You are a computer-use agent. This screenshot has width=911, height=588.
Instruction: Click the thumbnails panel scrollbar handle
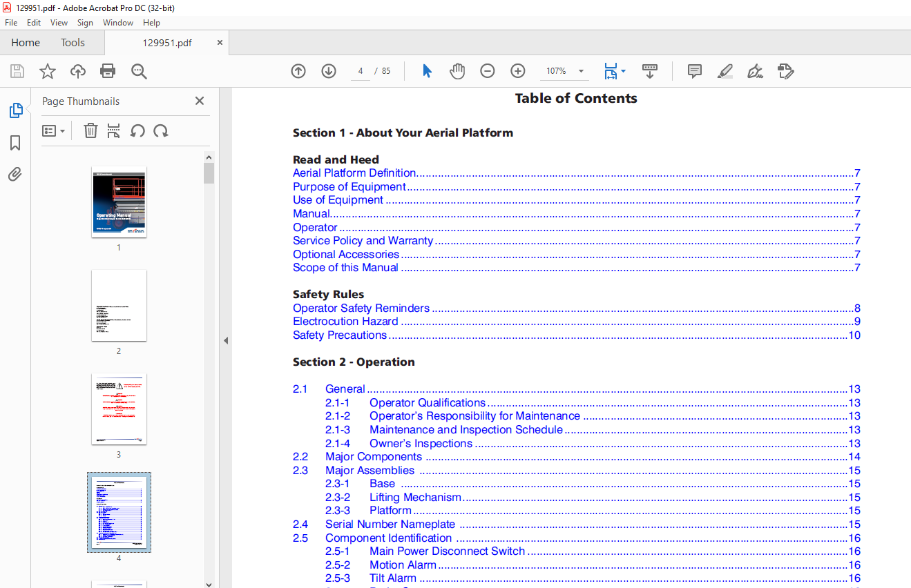click(209, 173)
